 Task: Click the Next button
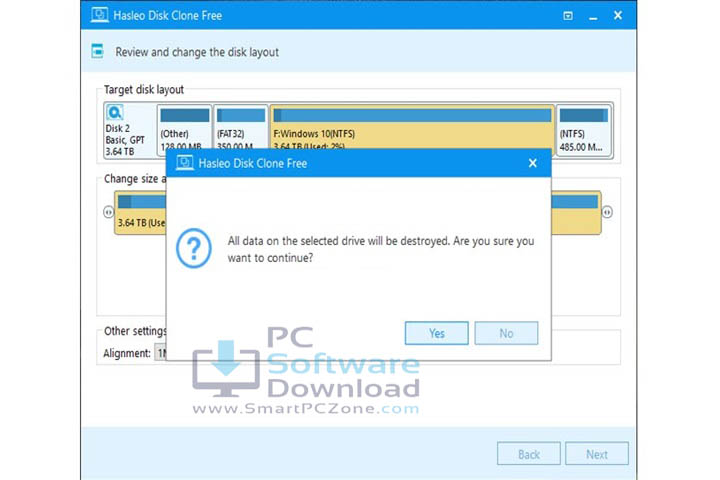(x=596, y=454)
